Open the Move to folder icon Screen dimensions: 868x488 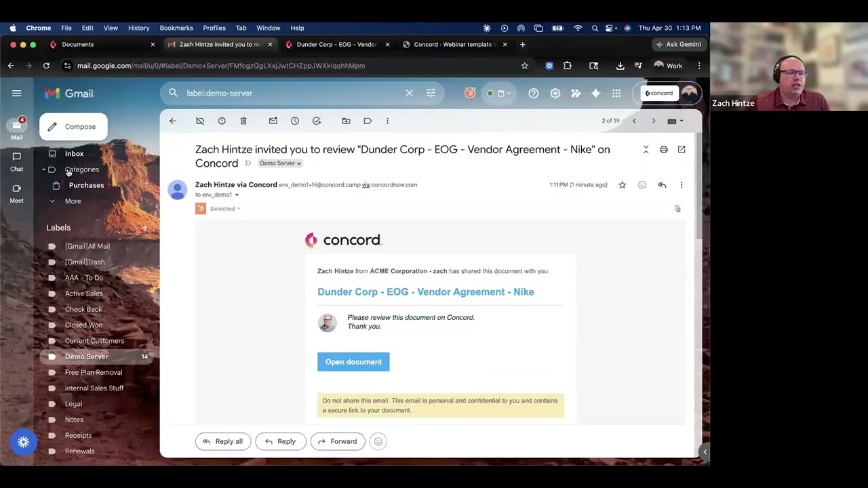[x=346, y=121]
